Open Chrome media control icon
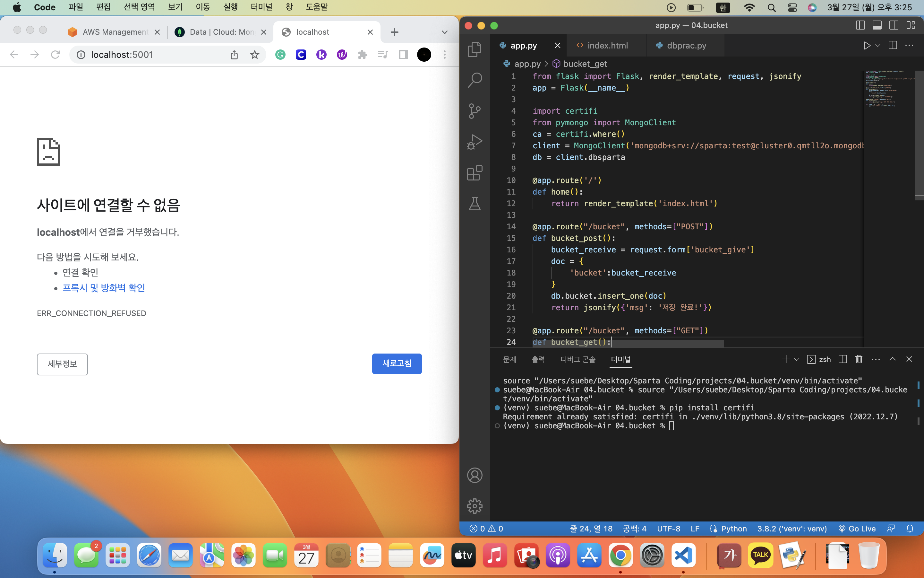 382,55
